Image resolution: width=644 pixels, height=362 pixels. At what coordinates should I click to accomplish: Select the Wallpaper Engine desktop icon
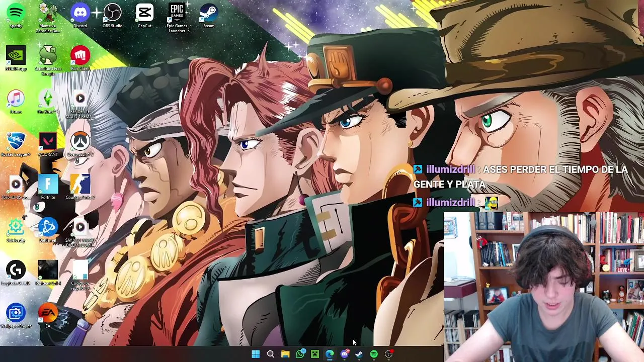[16, 316]
